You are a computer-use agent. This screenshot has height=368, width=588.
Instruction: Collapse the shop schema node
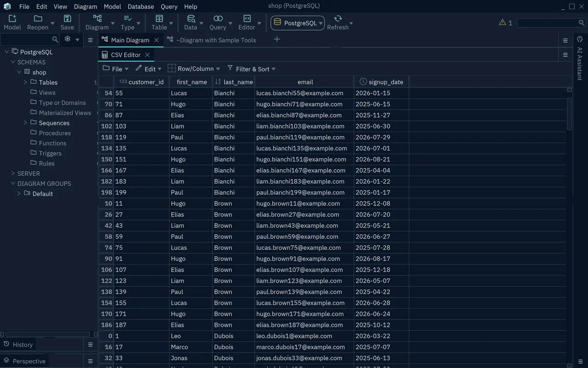[19, 72]
